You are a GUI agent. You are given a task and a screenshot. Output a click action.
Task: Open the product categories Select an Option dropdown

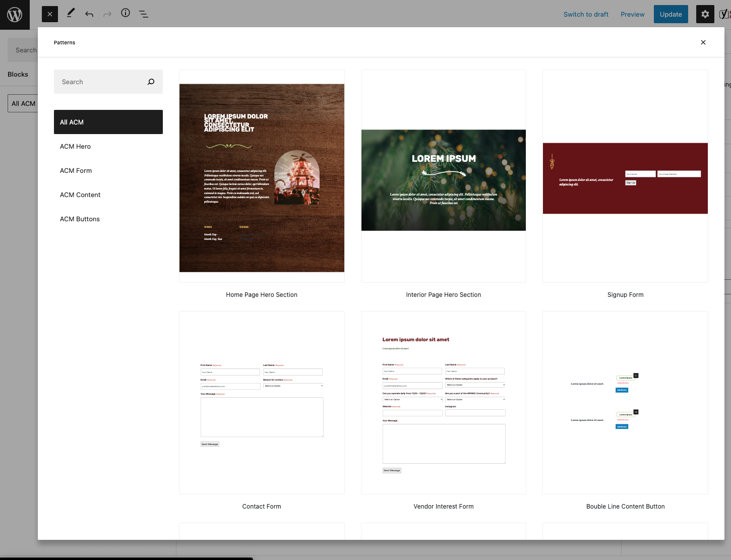(x=475, y=385)
